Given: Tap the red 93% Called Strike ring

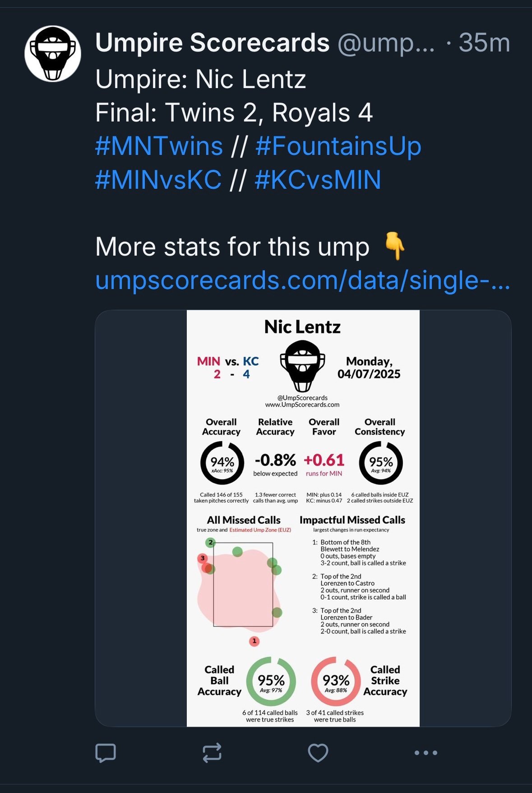Looking at the screenshot, I should (336, 681).
